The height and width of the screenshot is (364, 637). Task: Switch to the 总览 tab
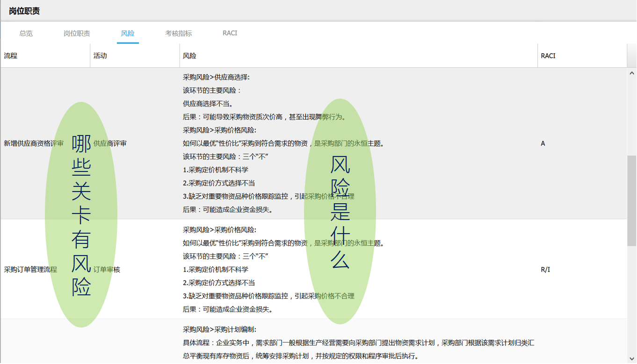tap(26, 33)
